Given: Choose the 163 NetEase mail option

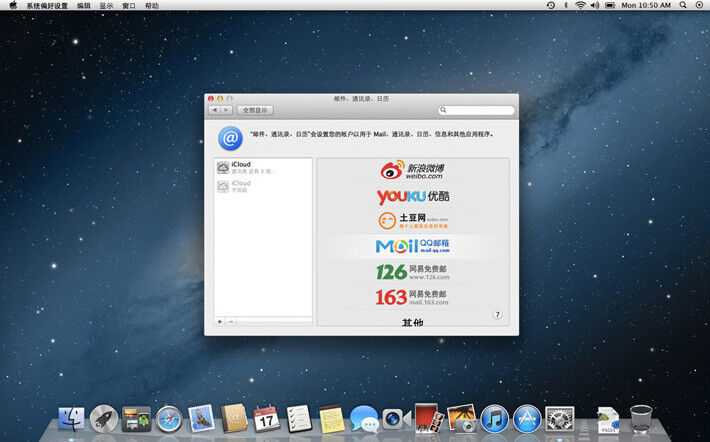Looking at the screenshot, I should [412, 297].
